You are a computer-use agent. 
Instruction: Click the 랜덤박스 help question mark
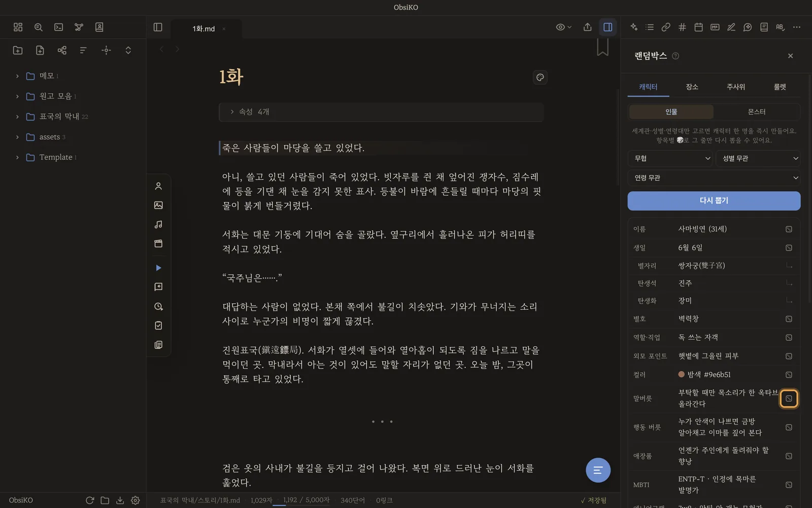[x=675, y=56]
